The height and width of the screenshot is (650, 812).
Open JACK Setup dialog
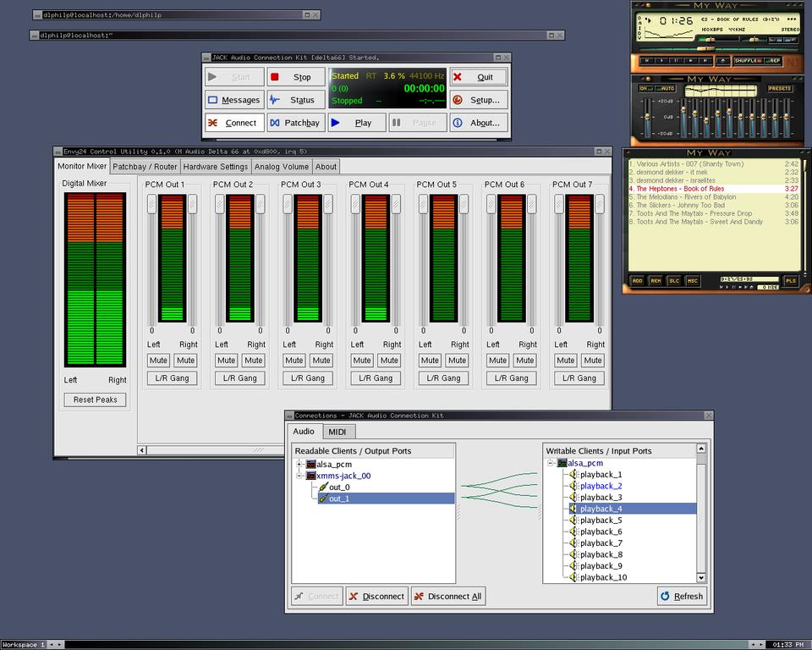click(x=479, y=100)
